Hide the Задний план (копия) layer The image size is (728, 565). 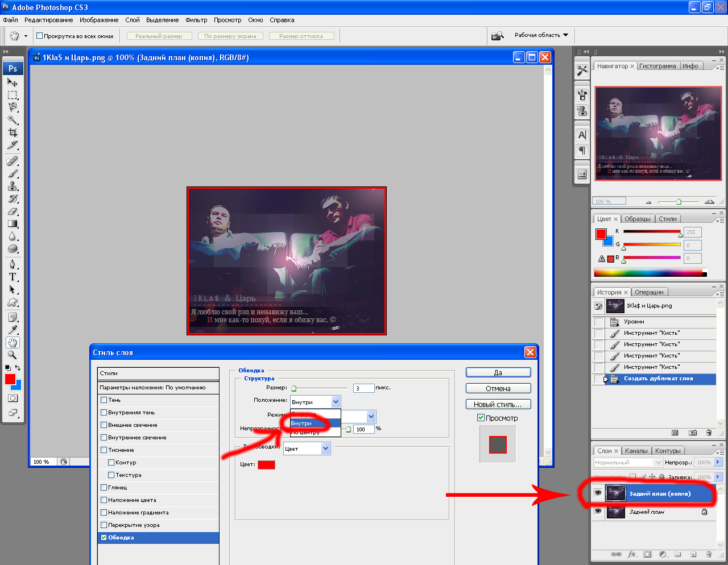click(598, 493)
